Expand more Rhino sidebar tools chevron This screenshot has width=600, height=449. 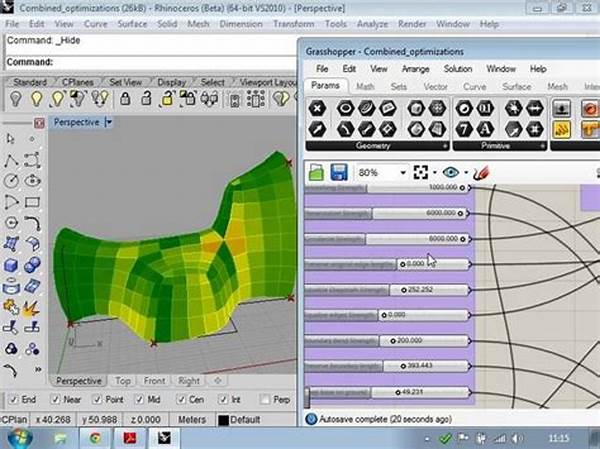(38, 369)
